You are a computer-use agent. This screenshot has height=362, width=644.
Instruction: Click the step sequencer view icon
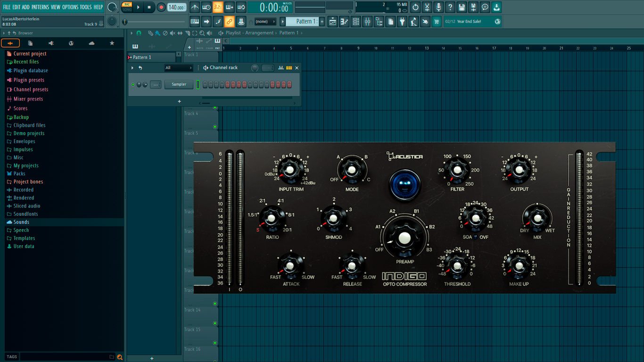289,68
